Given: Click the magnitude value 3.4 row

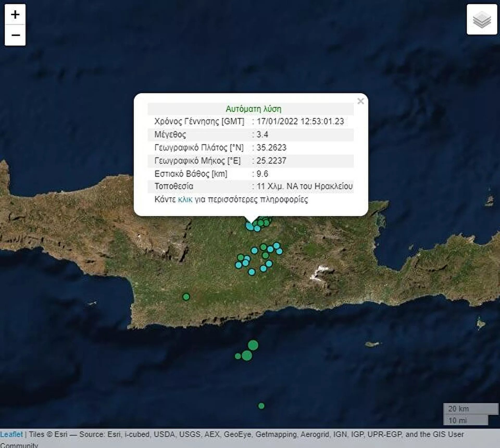Looking at the screenshot, I should 262,134.
